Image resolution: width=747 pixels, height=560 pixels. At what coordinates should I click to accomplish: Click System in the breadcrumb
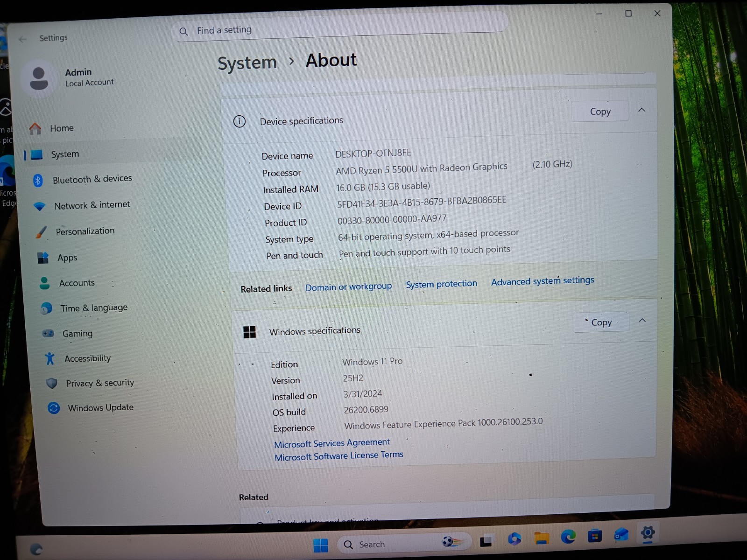[247, 63]
